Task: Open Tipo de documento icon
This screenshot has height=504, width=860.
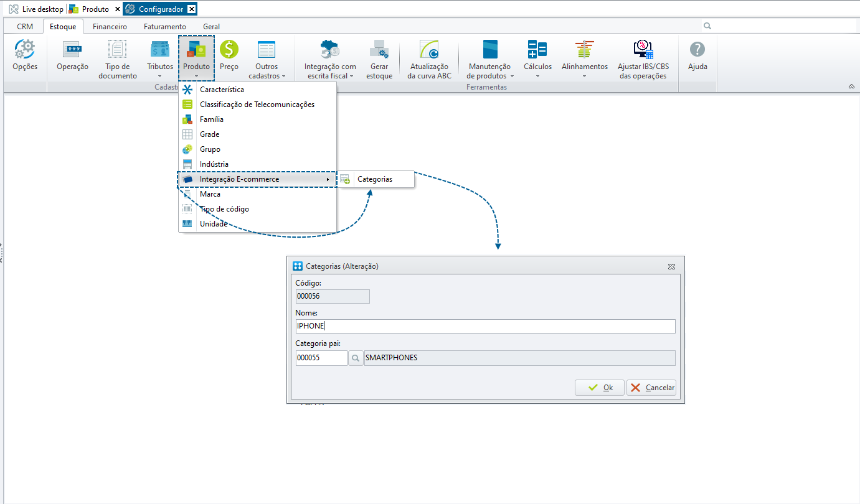Action: pyautogui.click(x=117, y=50)
